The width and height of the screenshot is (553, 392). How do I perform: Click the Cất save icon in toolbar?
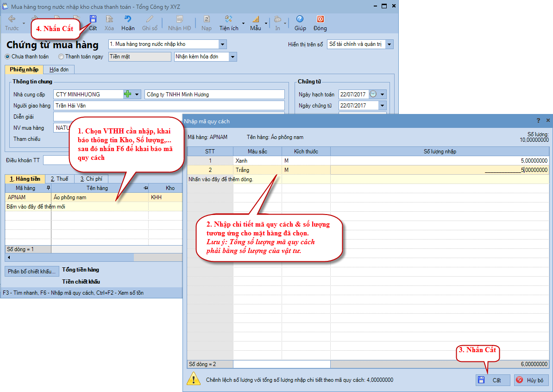(x=93, y=19)
